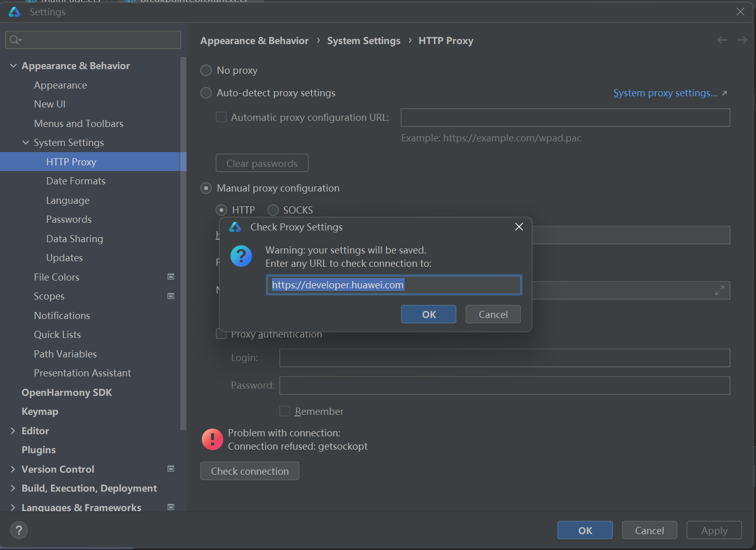The image size is (756, 550).
Task: Click the help question mark icon
Action: click(19, 530)
